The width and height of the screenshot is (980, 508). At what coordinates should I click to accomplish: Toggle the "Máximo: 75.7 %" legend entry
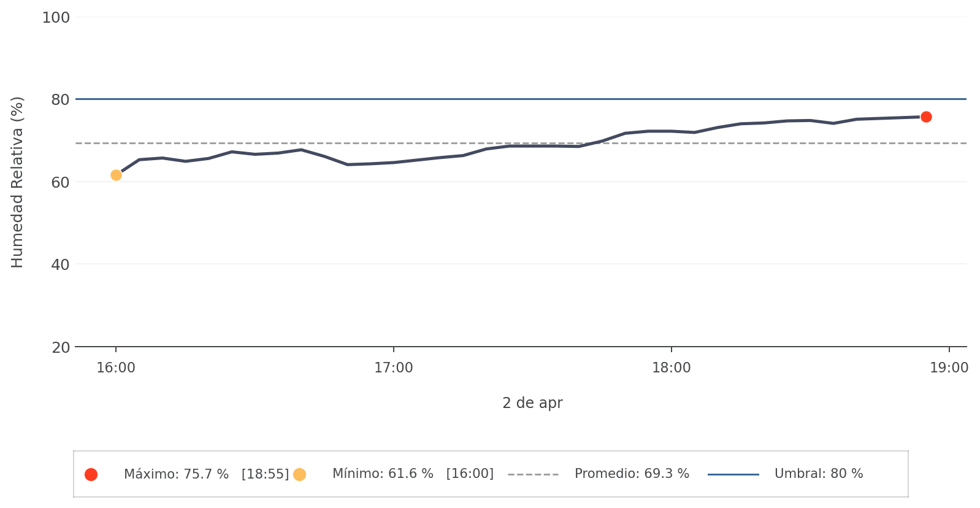tap(206, 474)
